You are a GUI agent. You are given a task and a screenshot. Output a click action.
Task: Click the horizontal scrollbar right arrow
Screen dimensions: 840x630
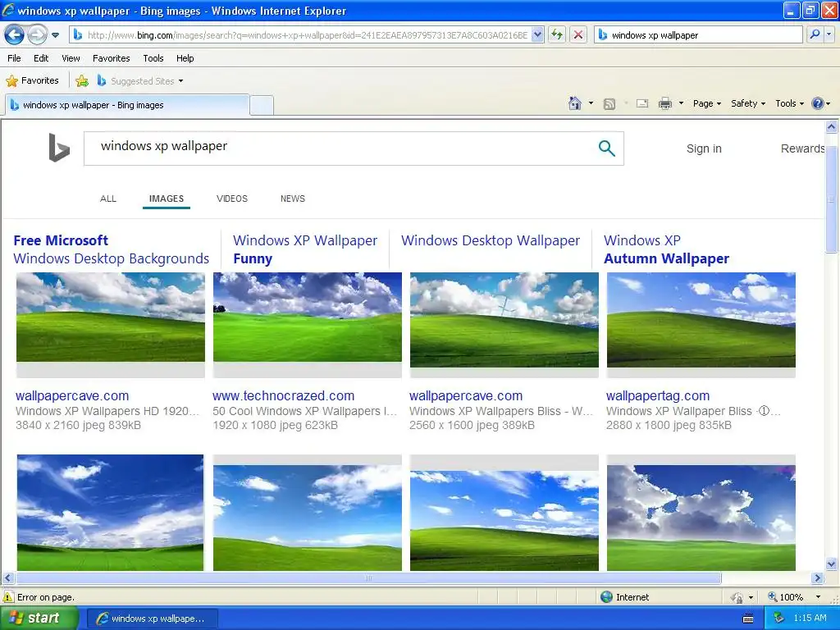[818, 578]
